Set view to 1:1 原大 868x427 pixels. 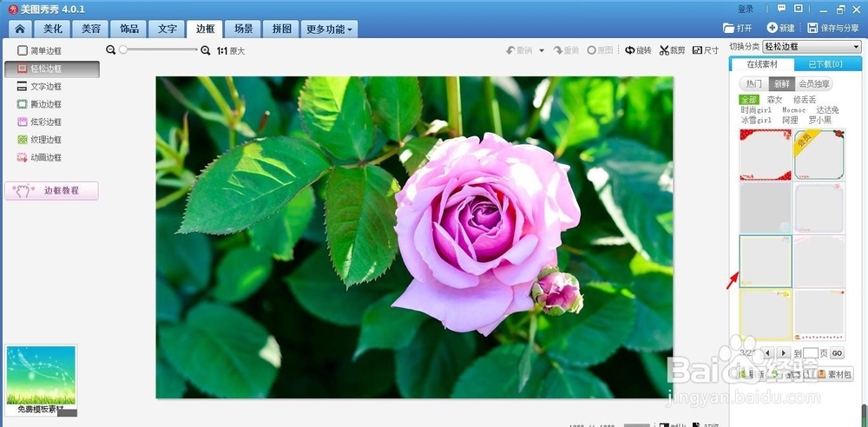[231, 51]
